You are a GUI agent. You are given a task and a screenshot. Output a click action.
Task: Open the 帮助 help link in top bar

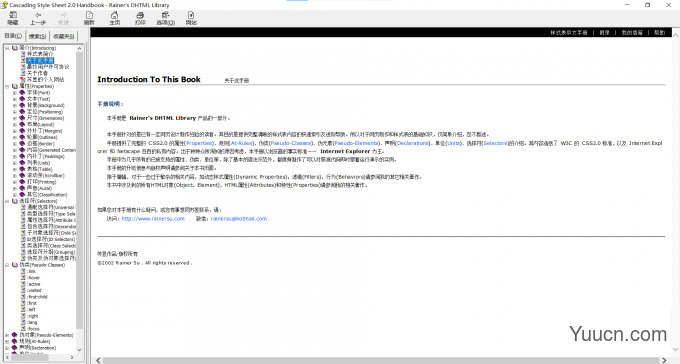point(659,33)
